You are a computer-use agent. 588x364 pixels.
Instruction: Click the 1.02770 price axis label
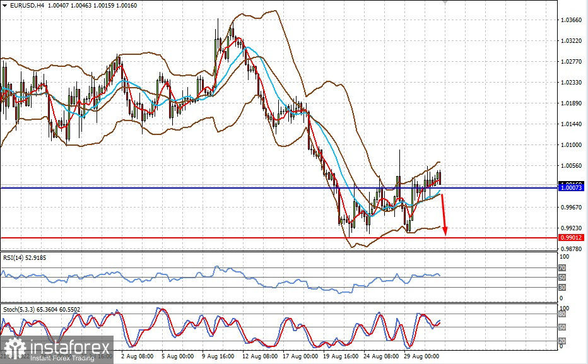click(x=571, y=61)
